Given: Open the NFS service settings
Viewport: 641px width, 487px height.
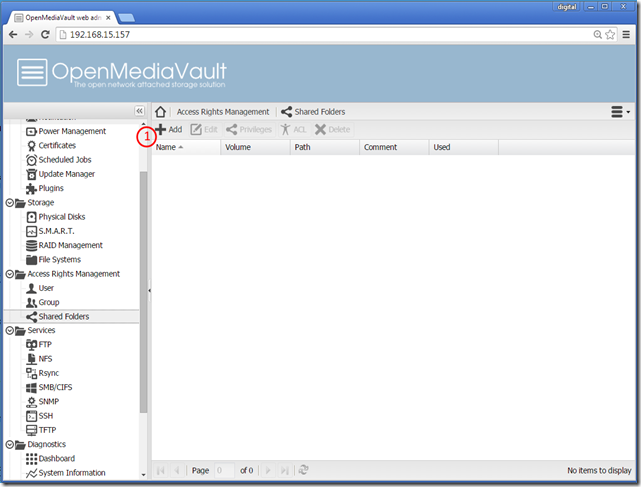Looking at the screenshot, I should 39,359.
